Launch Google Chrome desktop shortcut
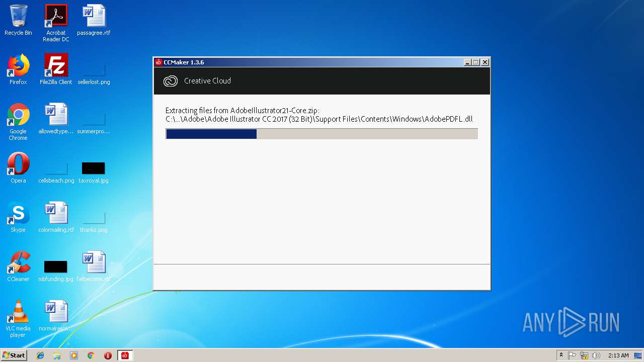This screenshot has width=644, height=362. click(18, 122)
